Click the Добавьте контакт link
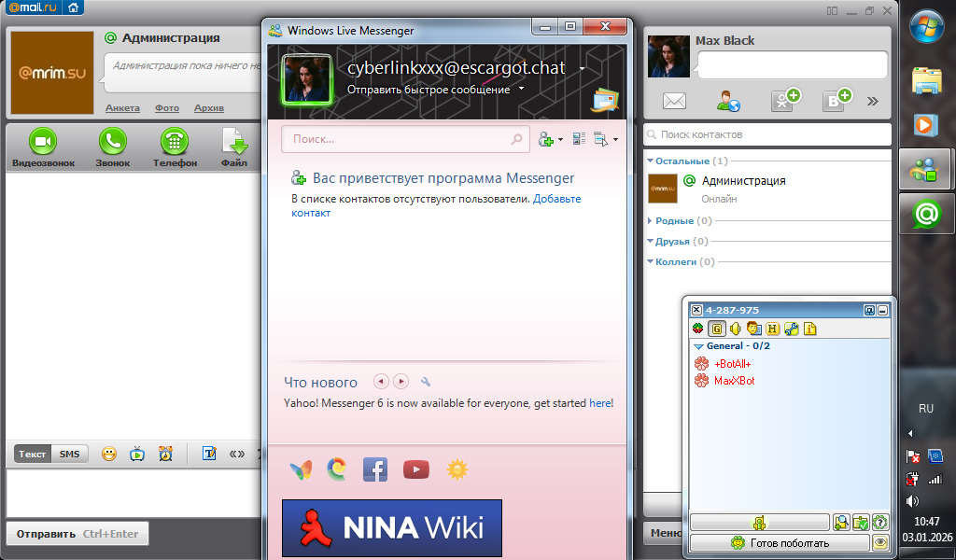The image size is (956, 560). click(x=556, y=199)
